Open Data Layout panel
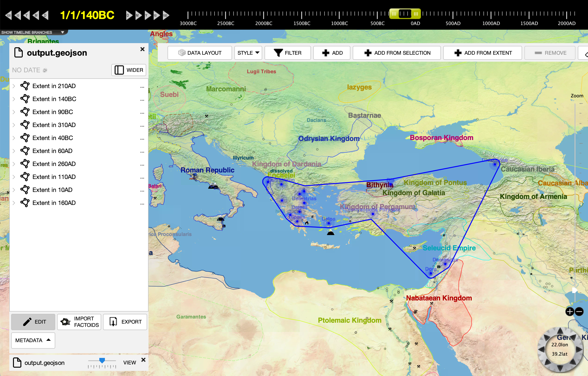The image size is (588, 376). pyautogui.click(x=200, y=53)
